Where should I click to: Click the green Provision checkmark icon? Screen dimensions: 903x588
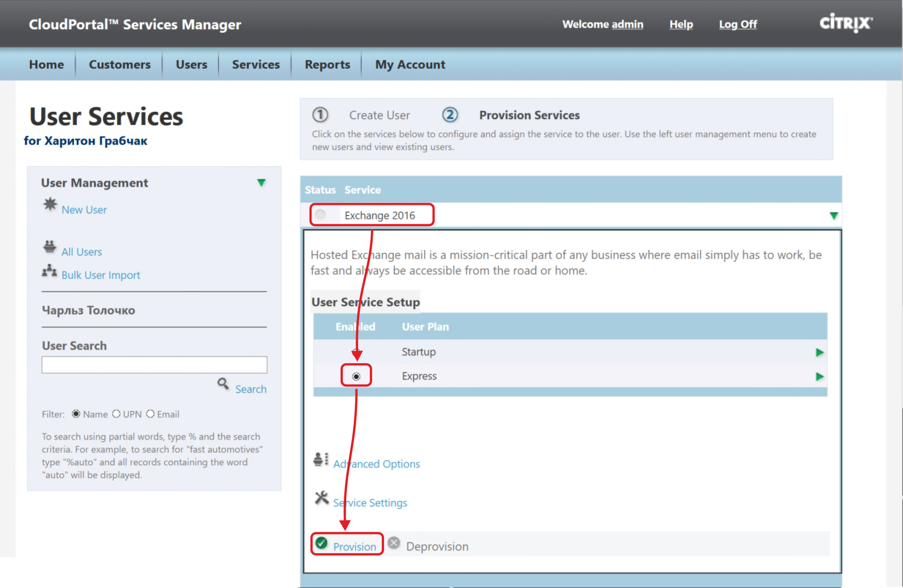pyautogui.click(x=322, y=543)
